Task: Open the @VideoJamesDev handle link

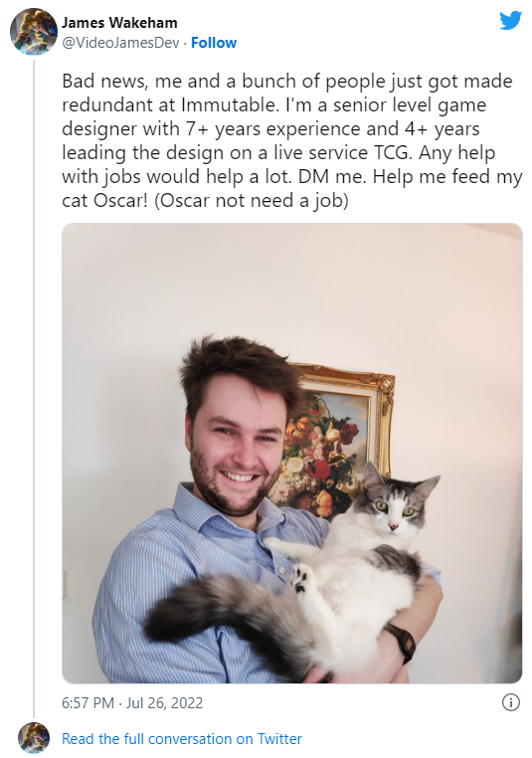Action: click(x=120, y=43)
